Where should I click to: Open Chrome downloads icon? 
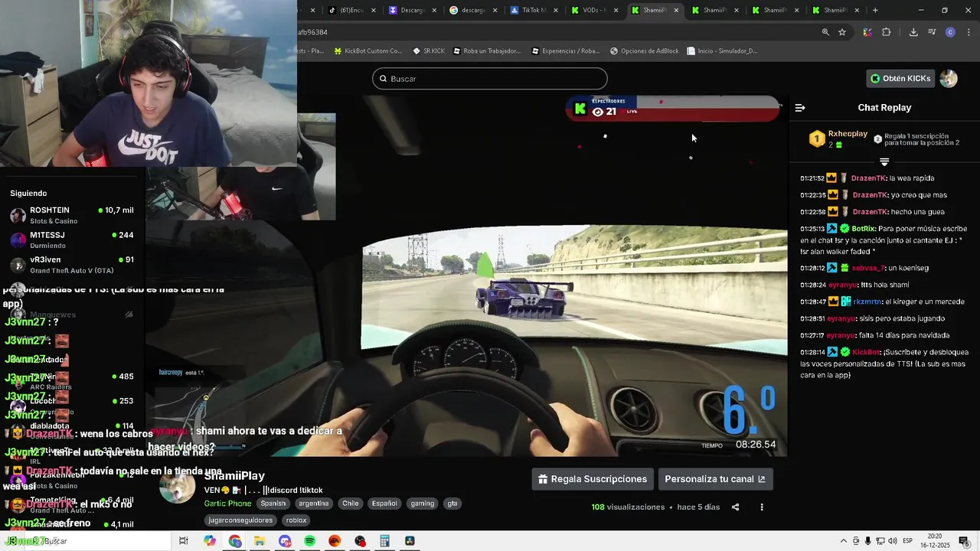tap(913, 32)
